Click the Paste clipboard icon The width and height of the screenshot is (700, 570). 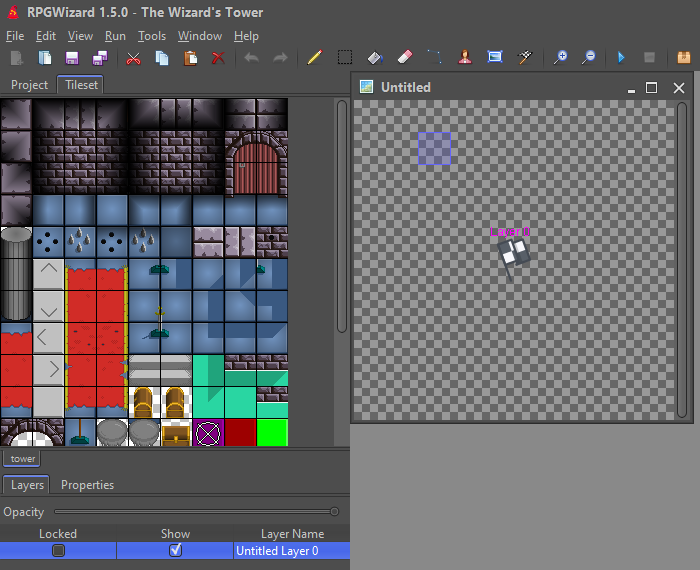(x=190, y=58)
